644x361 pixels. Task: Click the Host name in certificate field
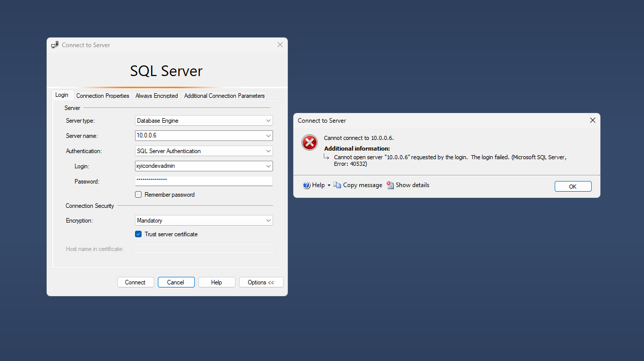coord(204,248)
